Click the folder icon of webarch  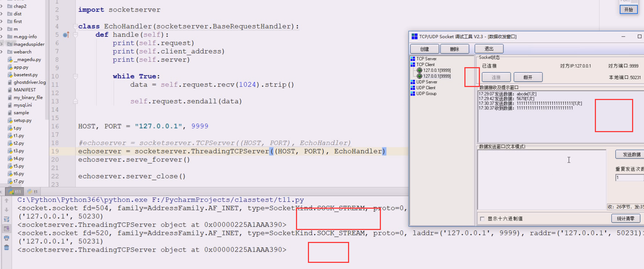10,52
